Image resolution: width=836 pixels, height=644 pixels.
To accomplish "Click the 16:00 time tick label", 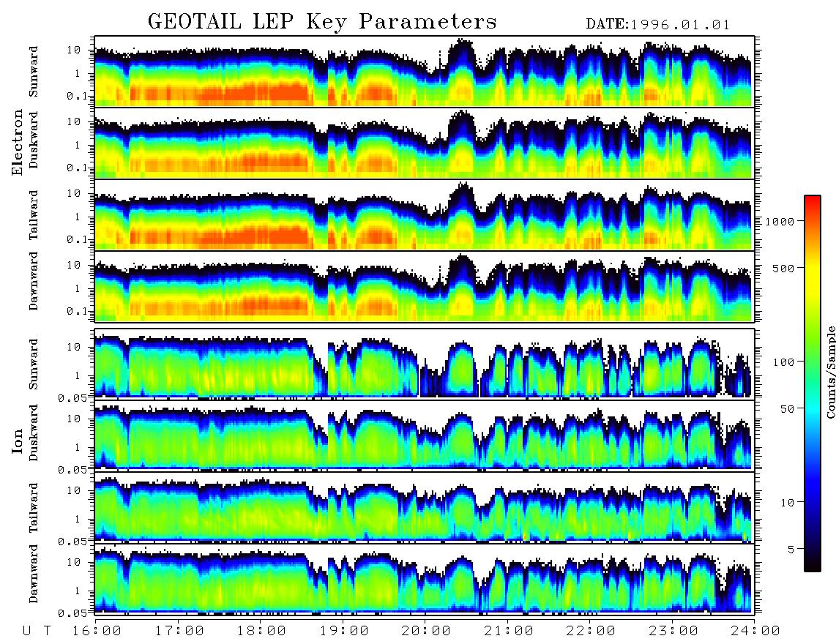I will pos(97,631).
